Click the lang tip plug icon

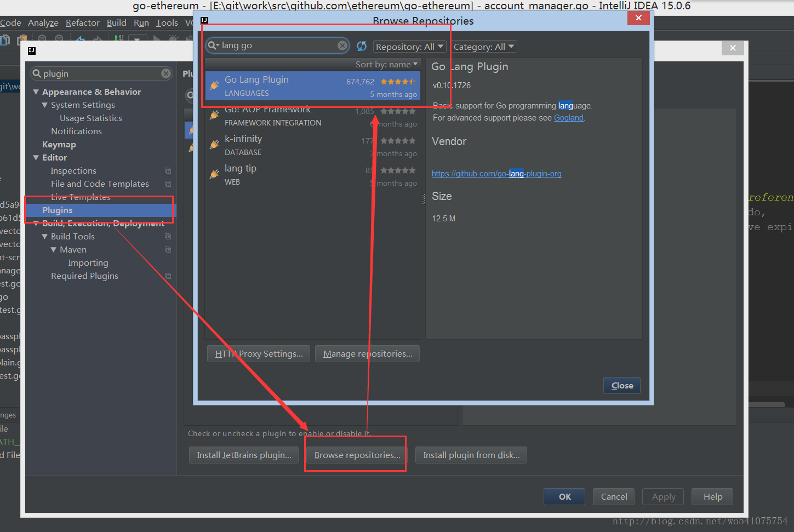(214, 174)
